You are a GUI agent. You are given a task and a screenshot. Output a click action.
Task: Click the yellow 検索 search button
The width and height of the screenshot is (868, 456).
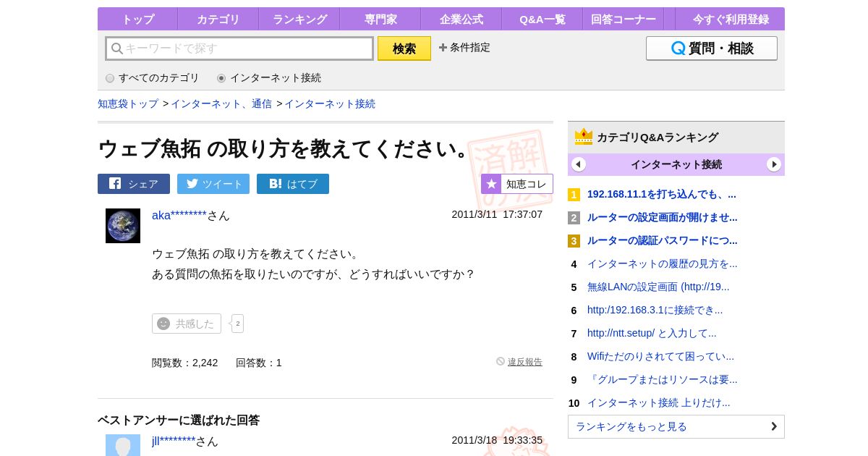coord(404,48)
